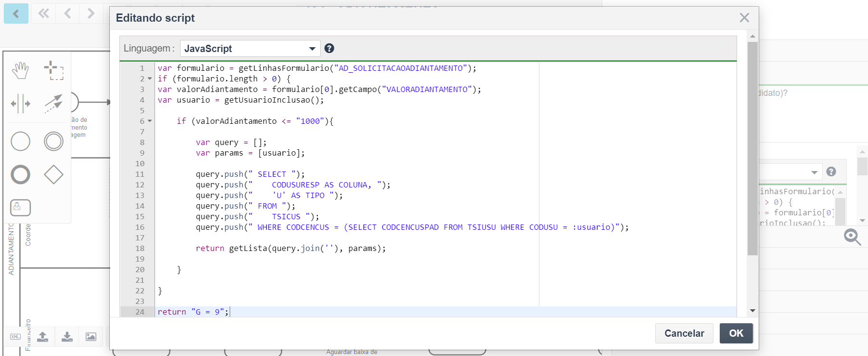The height and width of the screenshot is (356, 868).
Task: Click the "VALORADIANTAMENTO" string on line 3
Action: tap(427, 89)
